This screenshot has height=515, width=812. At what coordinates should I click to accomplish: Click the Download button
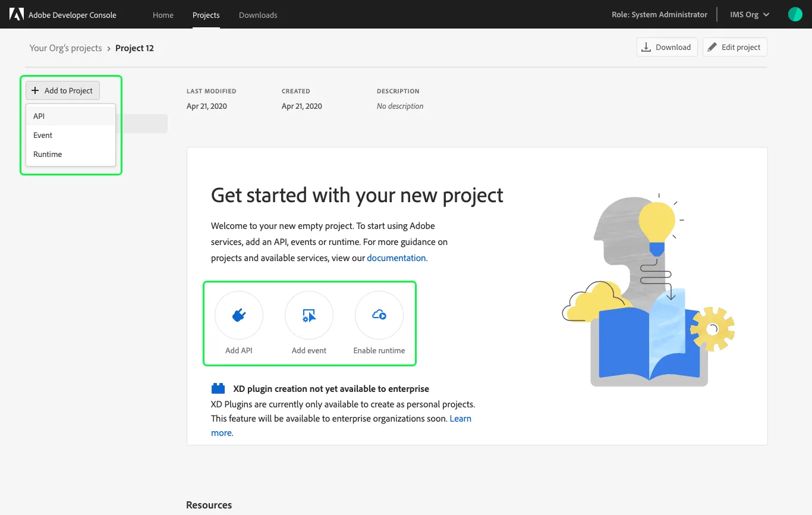click(x=667, y=47)
